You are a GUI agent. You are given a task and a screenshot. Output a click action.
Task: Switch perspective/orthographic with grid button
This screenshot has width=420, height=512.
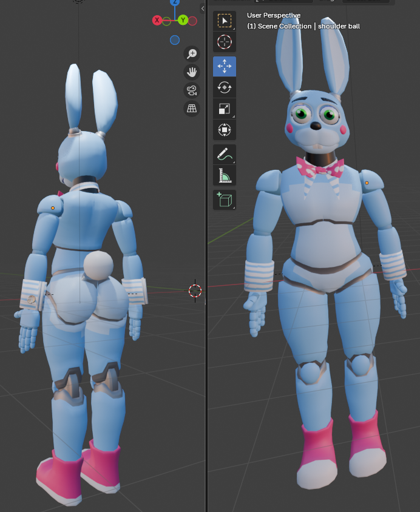click(x=192, y=109)
